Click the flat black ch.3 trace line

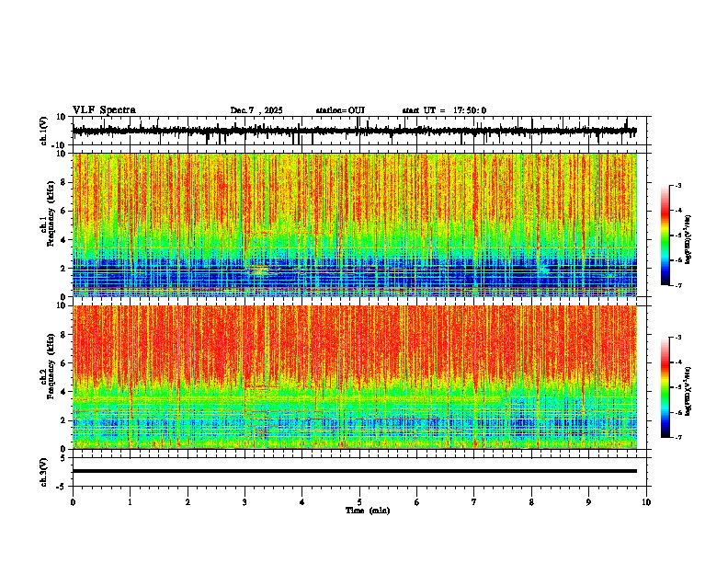click(354, 471)
